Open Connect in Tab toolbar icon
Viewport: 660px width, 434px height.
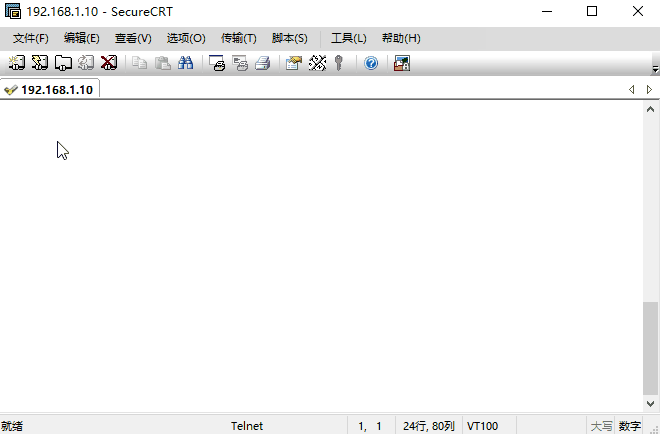[63, 63]
